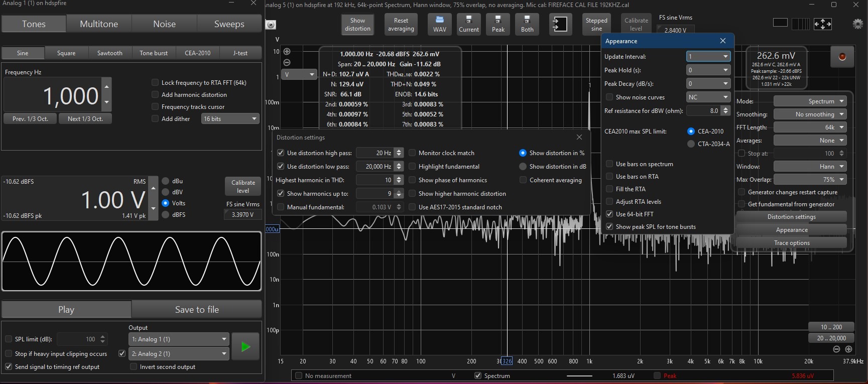Raise RMS level with the up arrow
This screenshot has height=384, width=868.
coord(153,188)
